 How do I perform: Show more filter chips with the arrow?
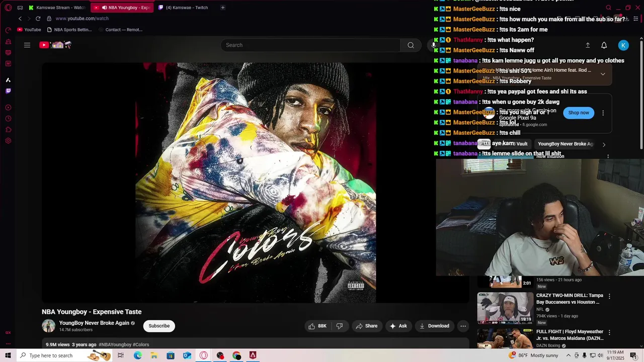pos(604,144)
